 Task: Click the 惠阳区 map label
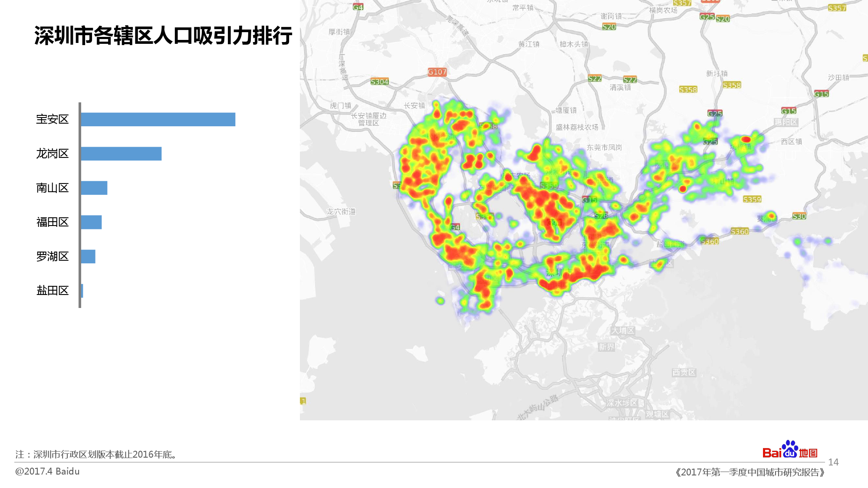[786, 122]
